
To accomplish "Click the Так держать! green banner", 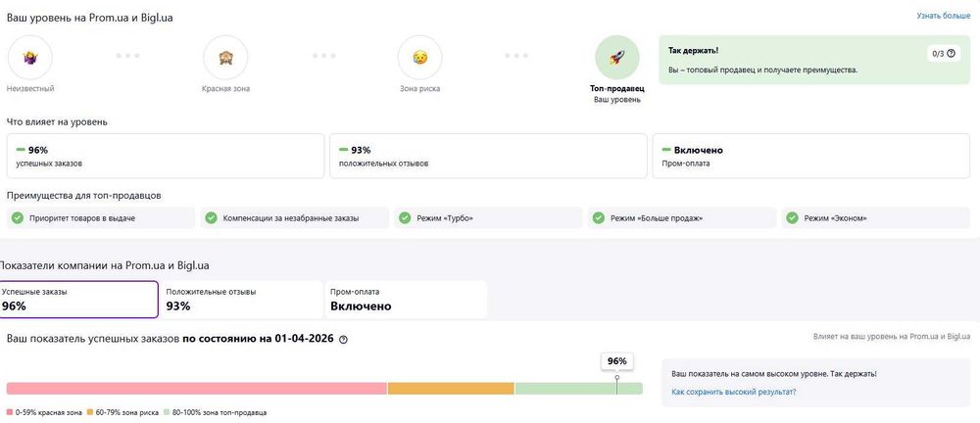I will 814,60.
